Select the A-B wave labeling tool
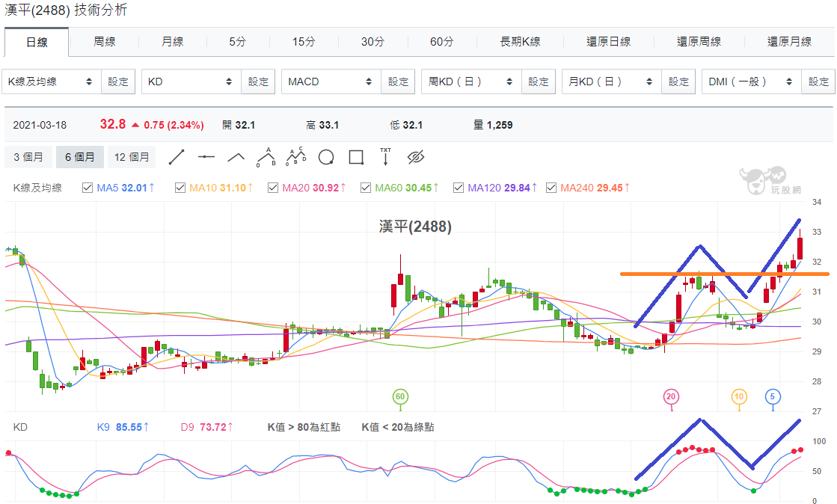 pos(266,157)
